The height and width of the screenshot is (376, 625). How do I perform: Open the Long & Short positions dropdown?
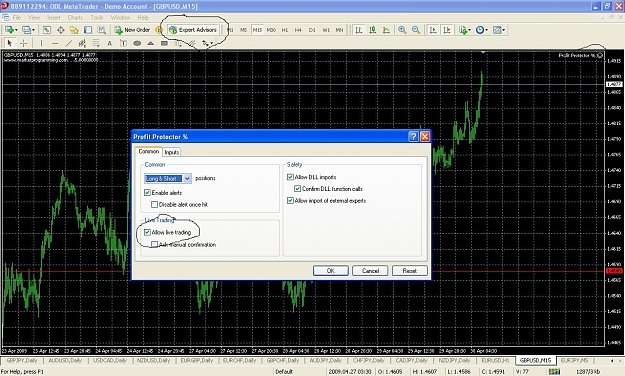point(187,178)
